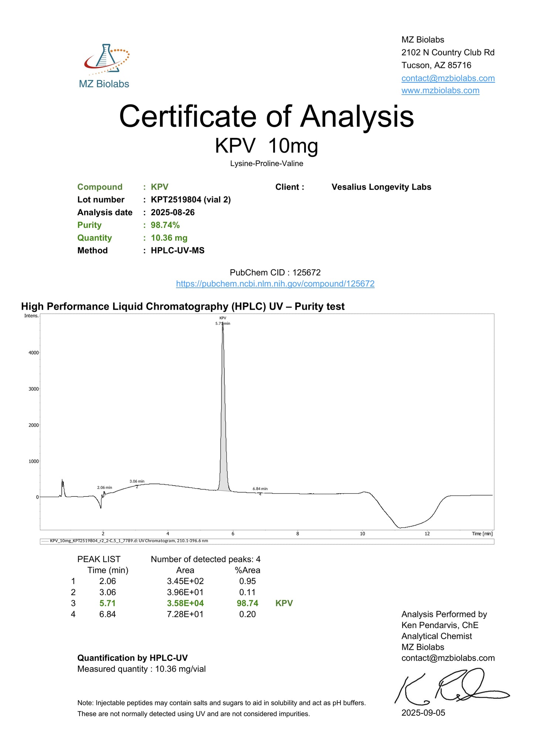Select the 0.11 %Area cell

(247, 592)
